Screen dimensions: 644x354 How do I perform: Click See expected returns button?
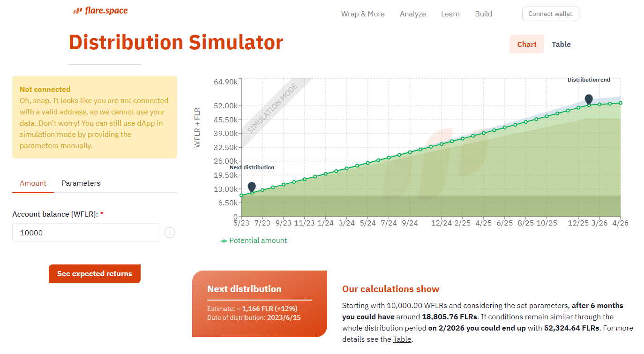point(95,274)
